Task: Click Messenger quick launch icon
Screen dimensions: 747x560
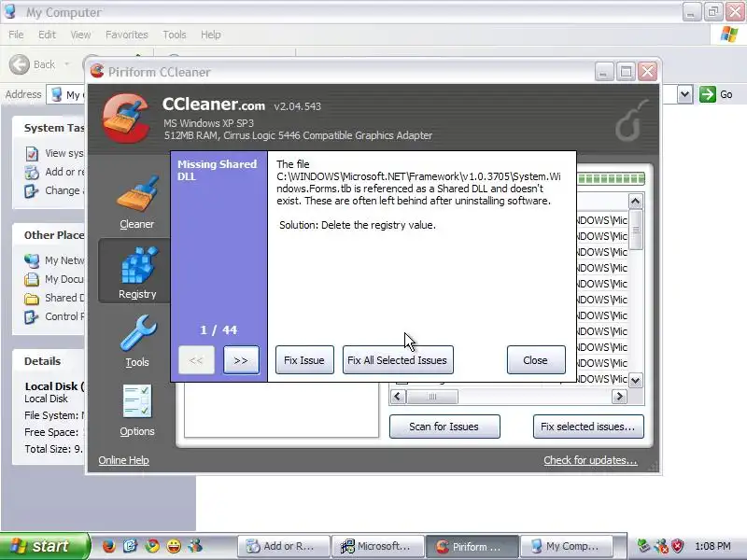Action: pyautogui.click(x=195, y=546)
